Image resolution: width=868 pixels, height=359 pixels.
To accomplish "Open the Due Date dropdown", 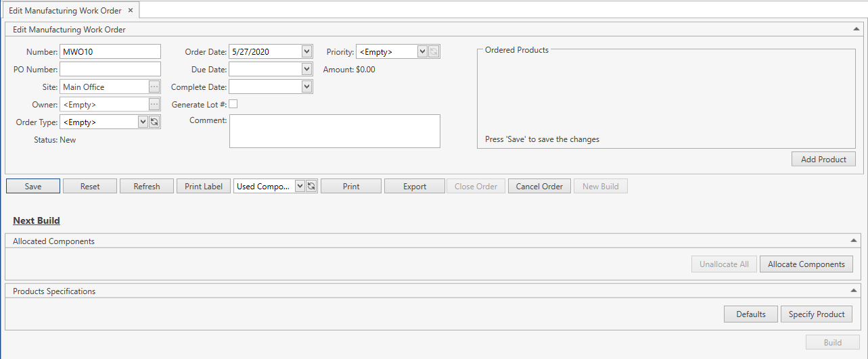I will click(306, 69).
